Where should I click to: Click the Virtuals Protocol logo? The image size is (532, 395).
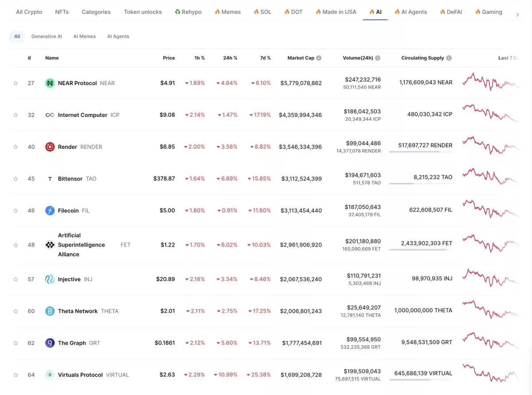click(x=50, y=375)
